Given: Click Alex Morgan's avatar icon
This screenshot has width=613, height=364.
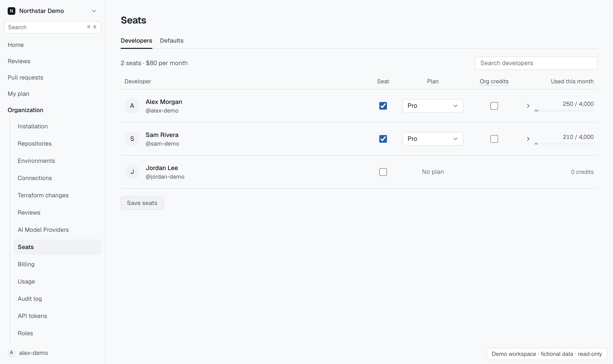Looking at the screenshot, I should [x=132, y=106].
